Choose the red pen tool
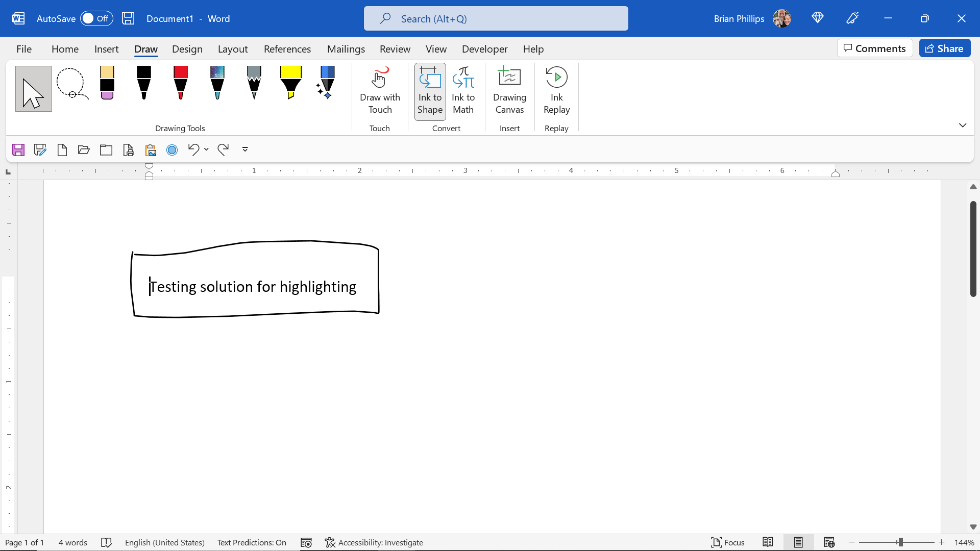The height and width of the screenshot is (551, 980). (180, 84)
